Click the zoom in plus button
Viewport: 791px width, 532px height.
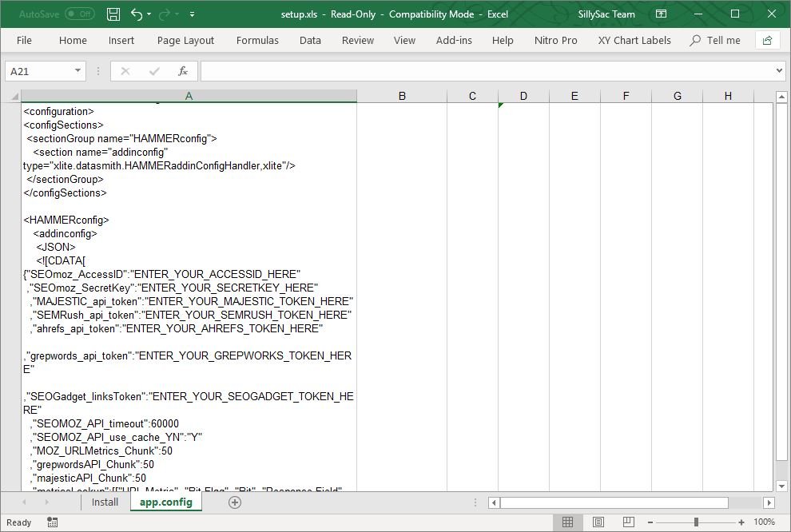(x=741, y=522)
